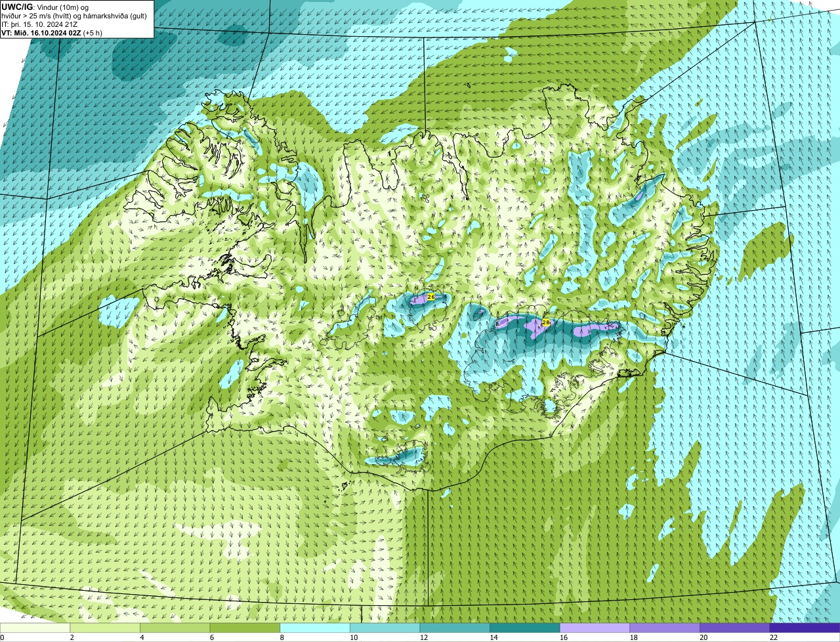Click the title line 'UWC/IG: Vindur (10m) og'
This screenshot has height=642, width=840.
(45, 7)
